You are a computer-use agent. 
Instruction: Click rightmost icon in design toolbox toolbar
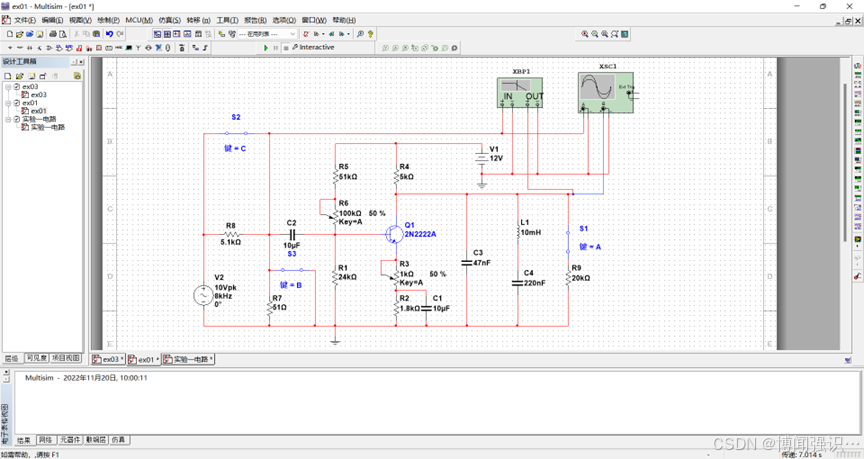tap(77, 76)
